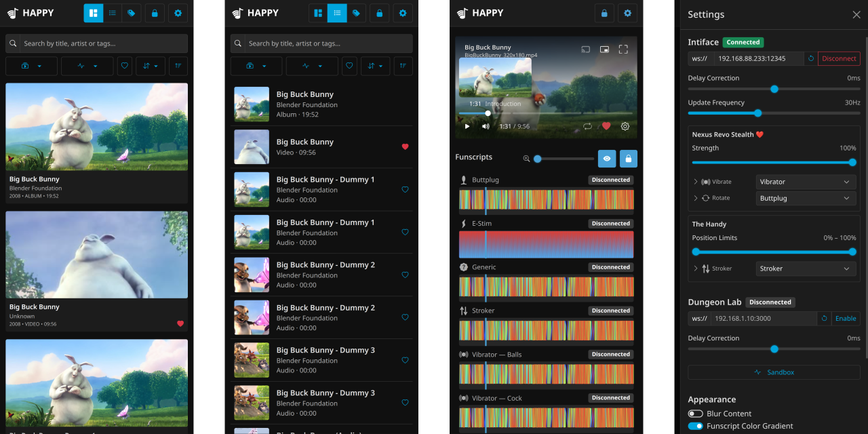Cast the Big Buck Bunny video

(x=586, y=49)
